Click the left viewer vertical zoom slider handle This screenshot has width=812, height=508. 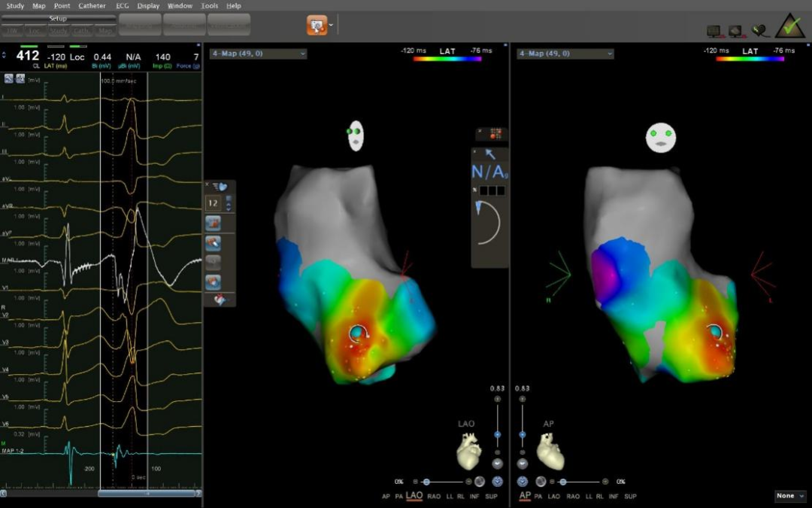point(497,434)
